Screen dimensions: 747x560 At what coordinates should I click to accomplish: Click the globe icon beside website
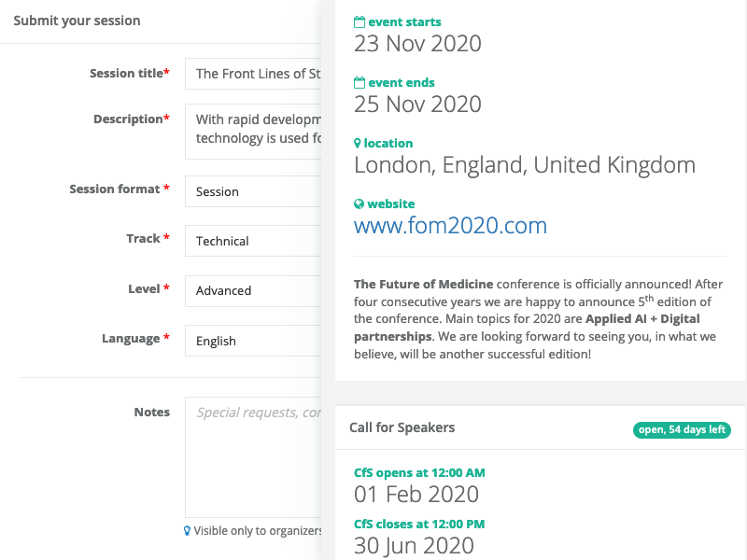pos(359,204)
